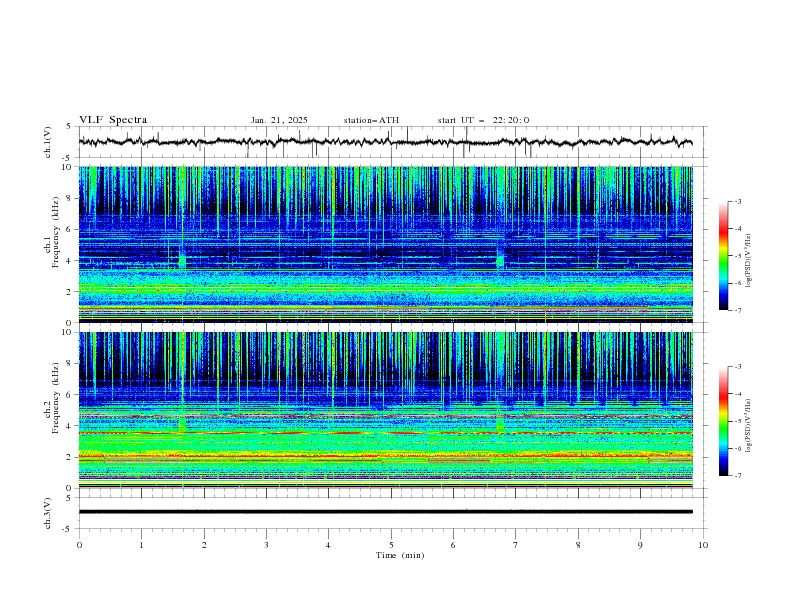Click the ch.1 "Frequency (kHz)" axis label

click(x=56, y=232)
